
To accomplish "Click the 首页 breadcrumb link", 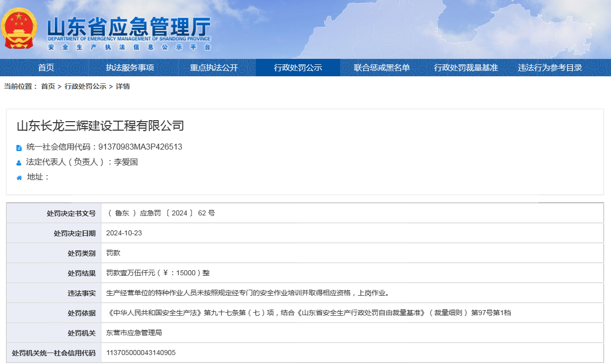I will (48, 86).
